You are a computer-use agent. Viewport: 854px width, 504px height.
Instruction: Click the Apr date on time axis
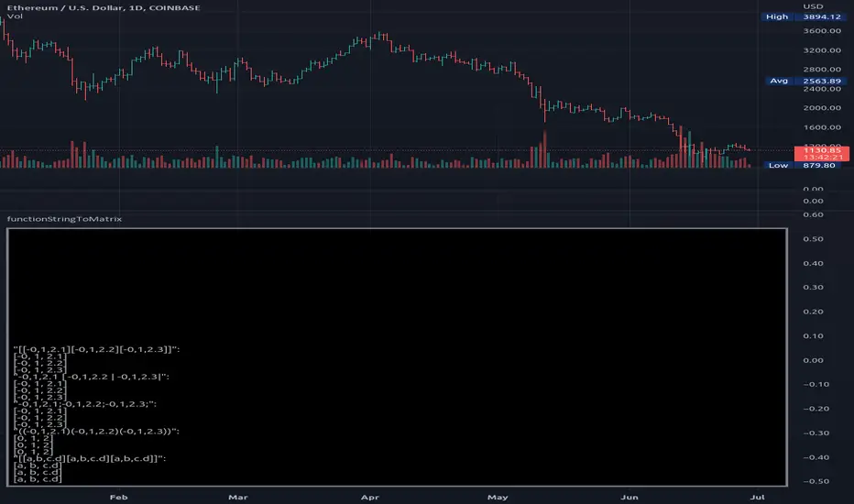371,496
